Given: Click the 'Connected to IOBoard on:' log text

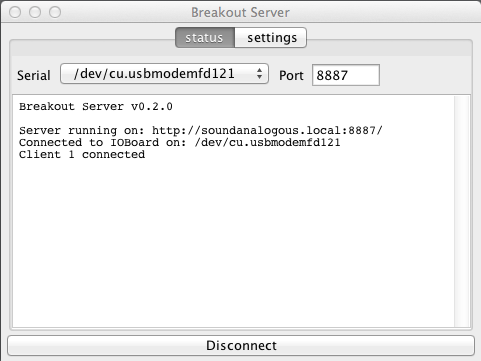Looking at the screenshot, I should tap(102, 143).
